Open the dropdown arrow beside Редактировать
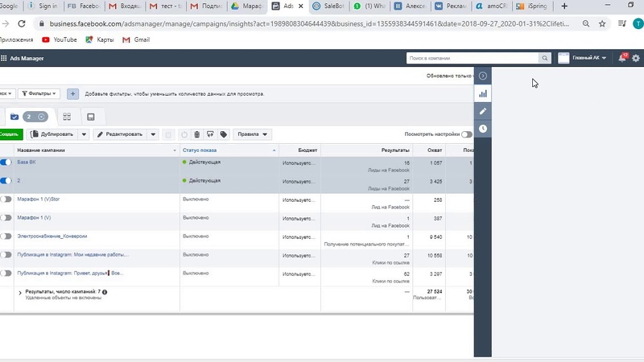This screenshot has width=644, height=362. coord(153,134)
